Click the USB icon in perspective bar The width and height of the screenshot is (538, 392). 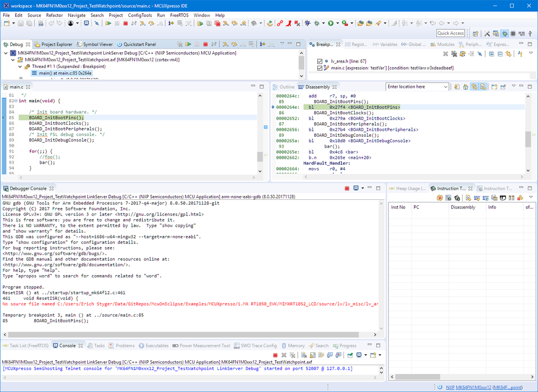pos(530,33)
